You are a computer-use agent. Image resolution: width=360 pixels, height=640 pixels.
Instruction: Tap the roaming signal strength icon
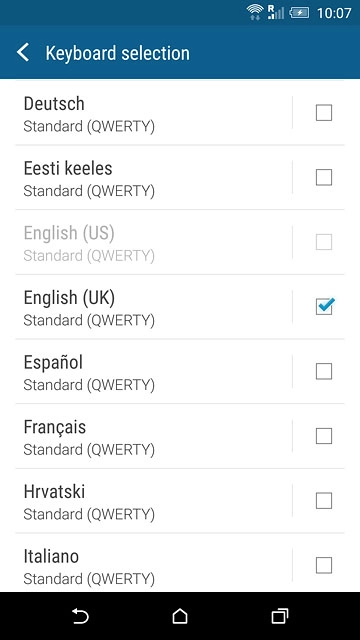click(276, 12)
